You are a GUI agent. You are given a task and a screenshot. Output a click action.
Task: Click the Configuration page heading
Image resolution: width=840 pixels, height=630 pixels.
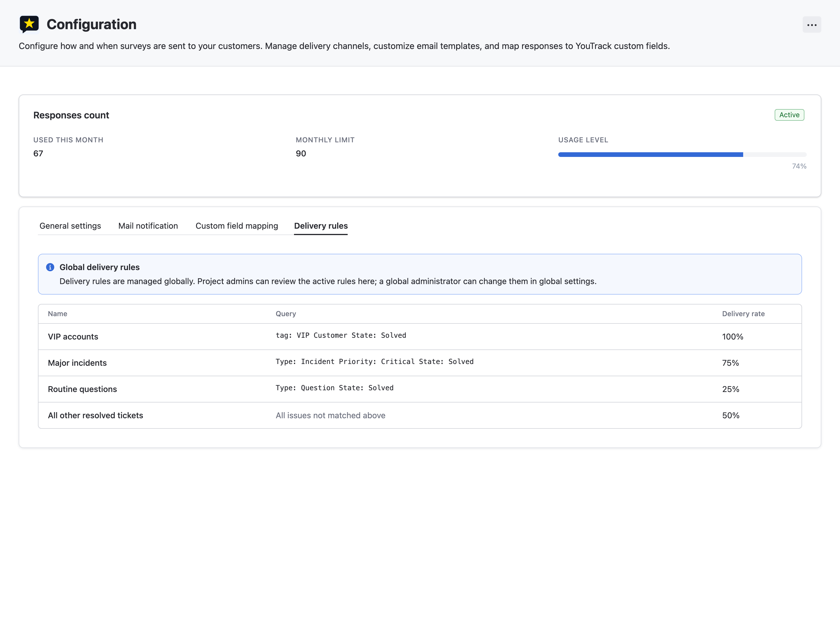click(x=92, y=24)
